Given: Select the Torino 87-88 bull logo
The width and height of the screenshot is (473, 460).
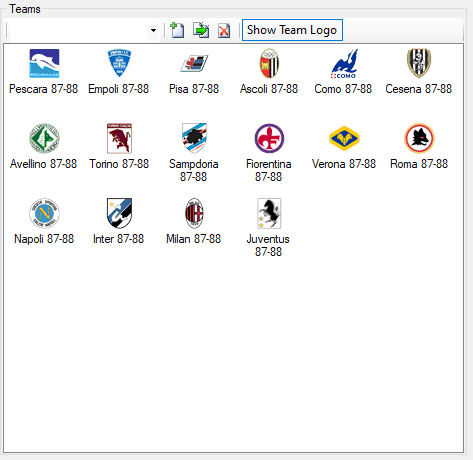Looking at the screenshot, I should (x=119, y=138).
